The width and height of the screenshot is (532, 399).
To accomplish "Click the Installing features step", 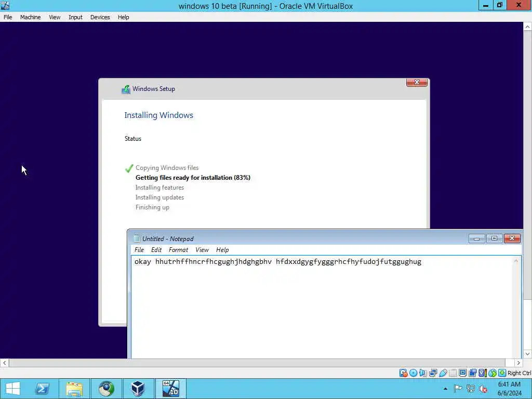I will coord(159,187).
